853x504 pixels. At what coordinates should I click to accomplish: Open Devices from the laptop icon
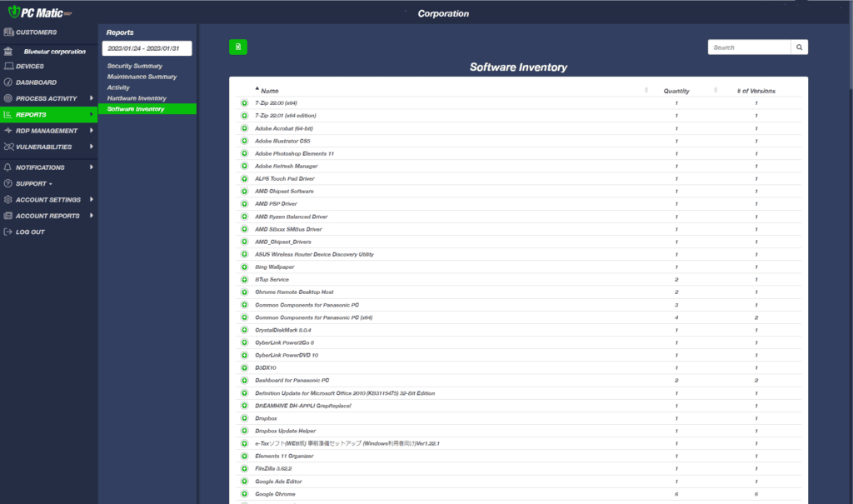pos(8,66)
